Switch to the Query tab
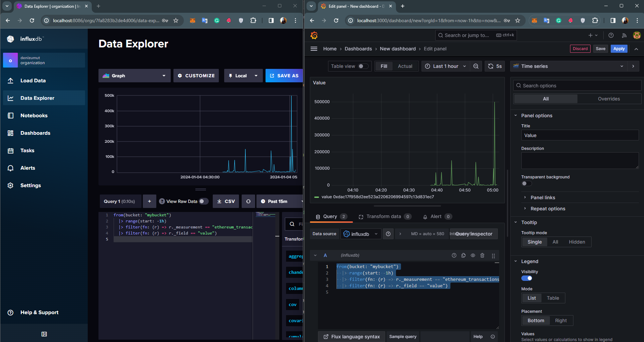 coord(331,217)
